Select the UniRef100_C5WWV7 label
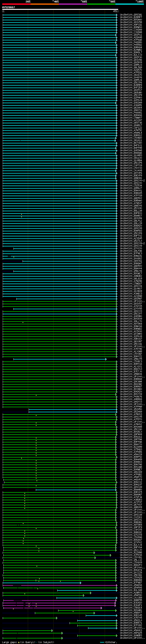This screenshot has height=644, width=146. coord(131,118)
